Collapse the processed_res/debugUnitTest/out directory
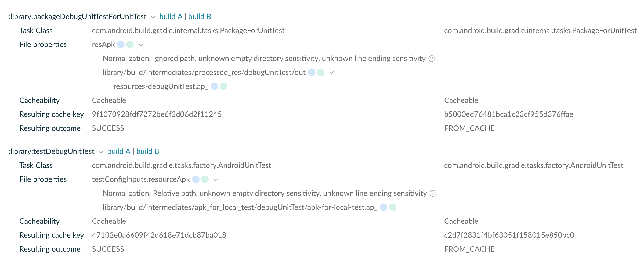 click(x=332, y=73)
